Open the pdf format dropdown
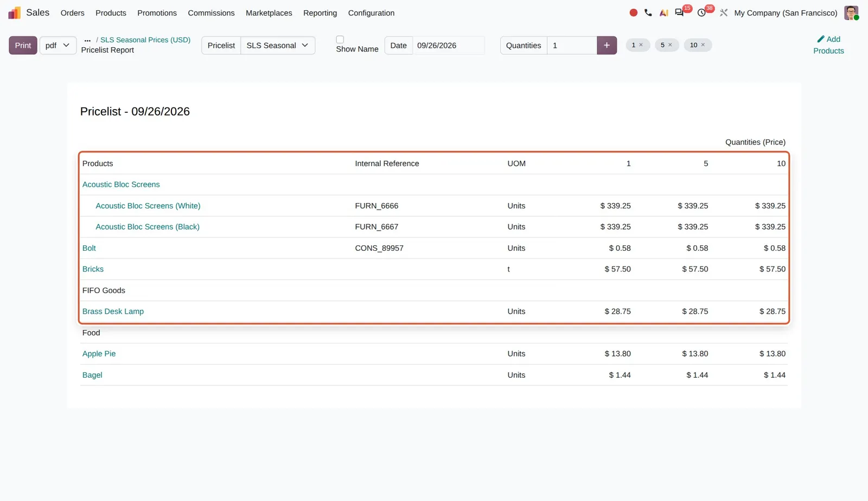Screen dimensions: 868x501 (x=58, y=46)
